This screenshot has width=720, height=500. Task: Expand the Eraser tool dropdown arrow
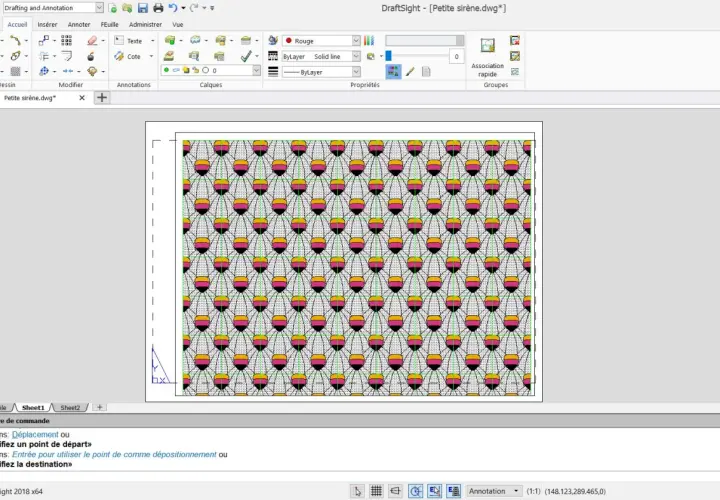pyautogui.click(x=103, y=41)
